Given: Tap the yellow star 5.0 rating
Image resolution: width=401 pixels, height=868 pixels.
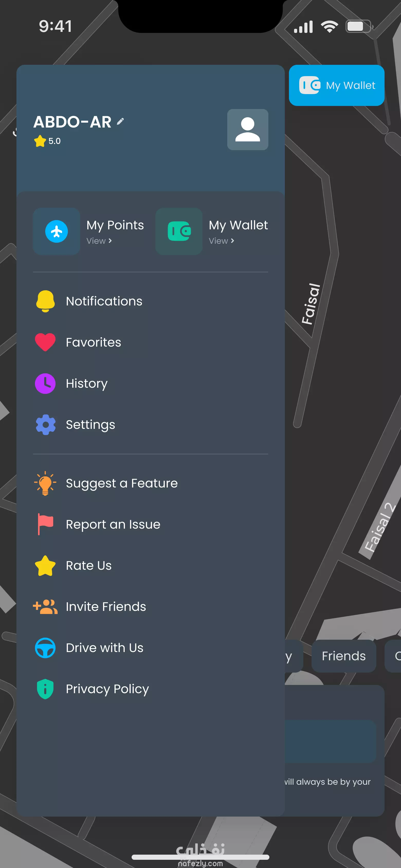Looking at the screenshot, I should click(47, 141).
